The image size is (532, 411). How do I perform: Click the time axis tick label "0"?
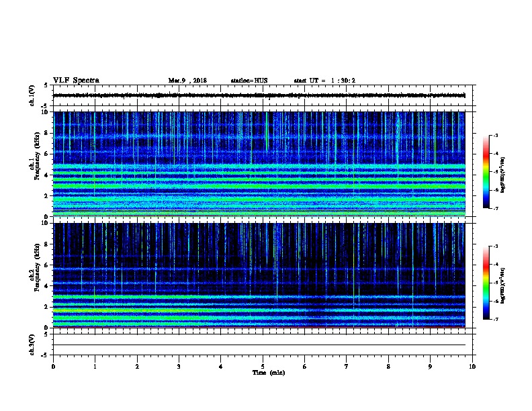click(53, 367)
